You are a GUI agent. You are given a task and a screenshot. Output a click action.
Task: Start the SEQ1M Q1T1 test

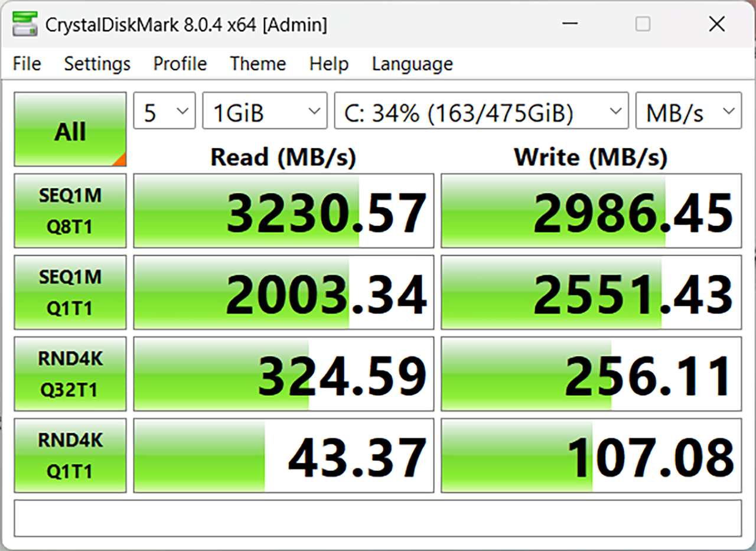coord(70,292)
